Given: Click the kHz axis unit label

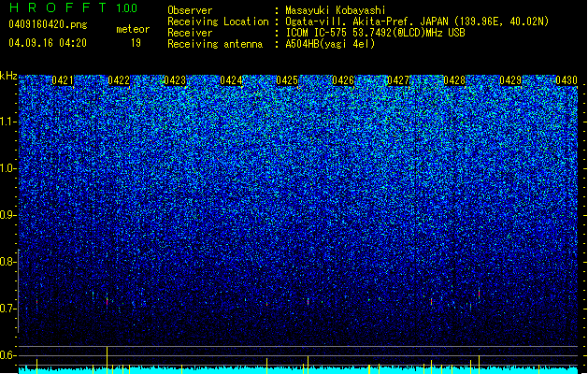Looking at the screenshot, I should tap(8, 76).
